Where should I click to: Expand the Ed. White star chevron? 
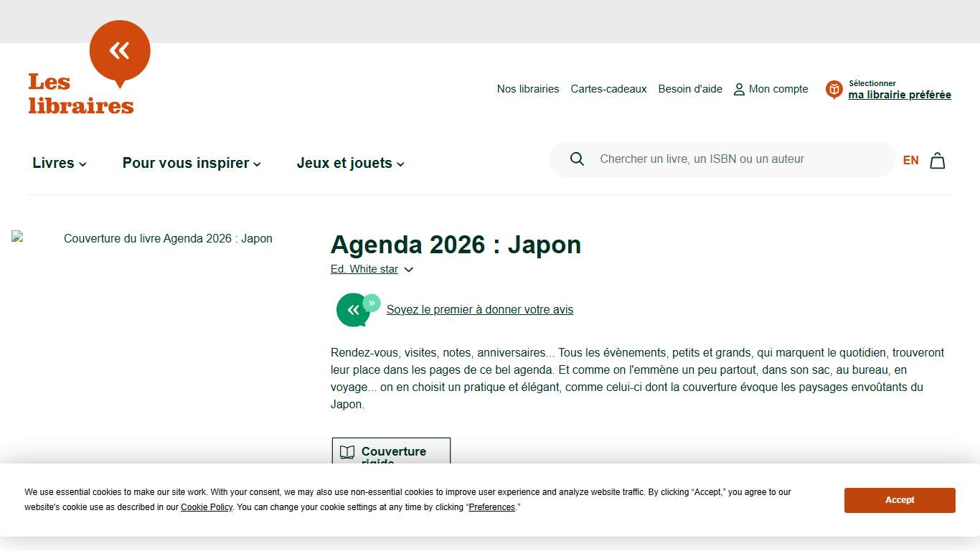(408, 270)
